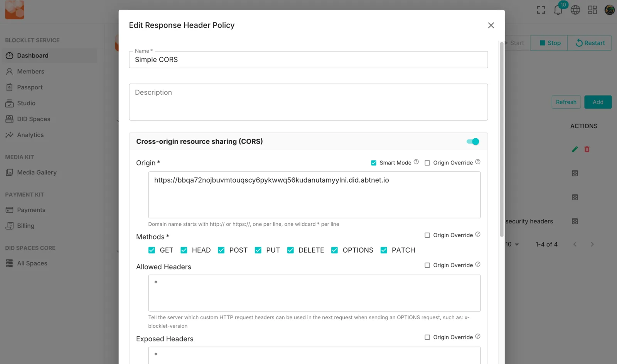This screenshot has width=617, height=364.
Task: Click the dialog vertical scrollbar
Action: coord(502,139)
